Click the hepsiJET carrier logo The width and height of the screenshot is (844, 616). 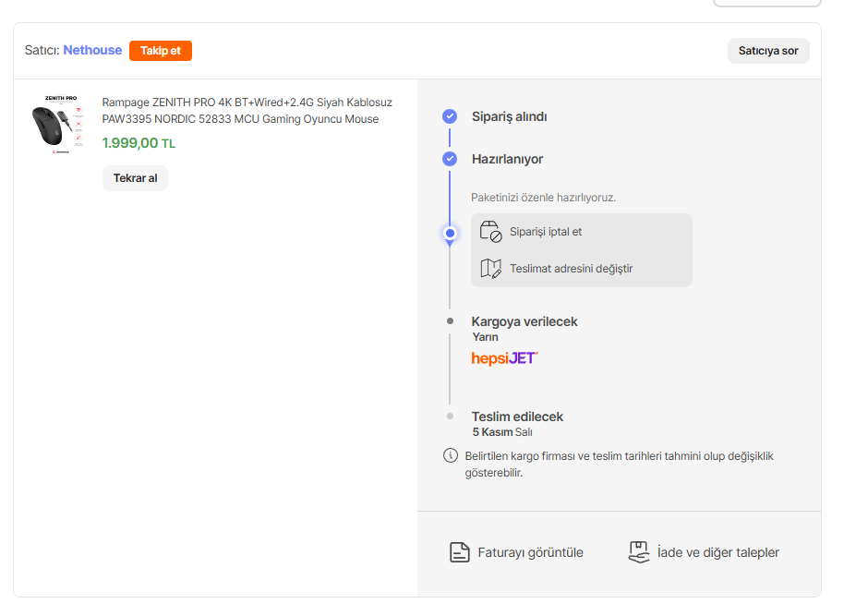[x=504, y=357]
